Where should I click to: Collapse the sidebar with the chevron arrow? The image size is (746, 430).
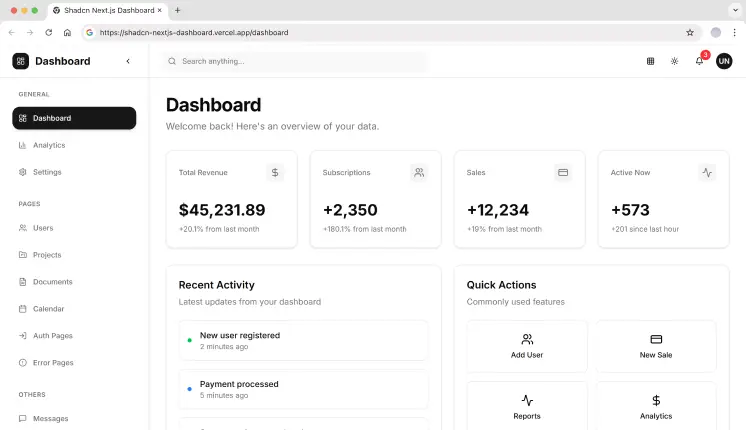[128, 61]
